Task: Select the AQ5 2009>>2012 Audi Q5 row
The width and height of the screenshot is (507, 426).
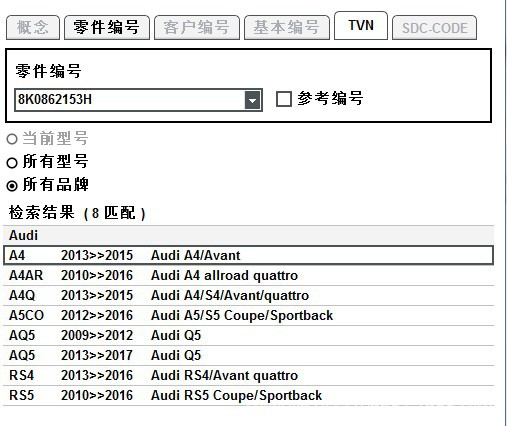Action: pyautogui.click(x=248, y=335)
